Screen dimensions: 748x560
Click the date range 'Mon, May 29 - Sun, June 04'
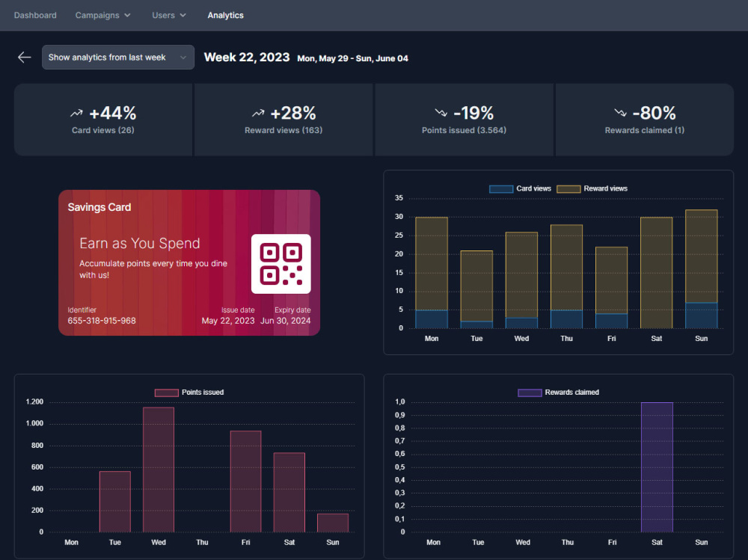pyautogui.click(x=352, y=58)
